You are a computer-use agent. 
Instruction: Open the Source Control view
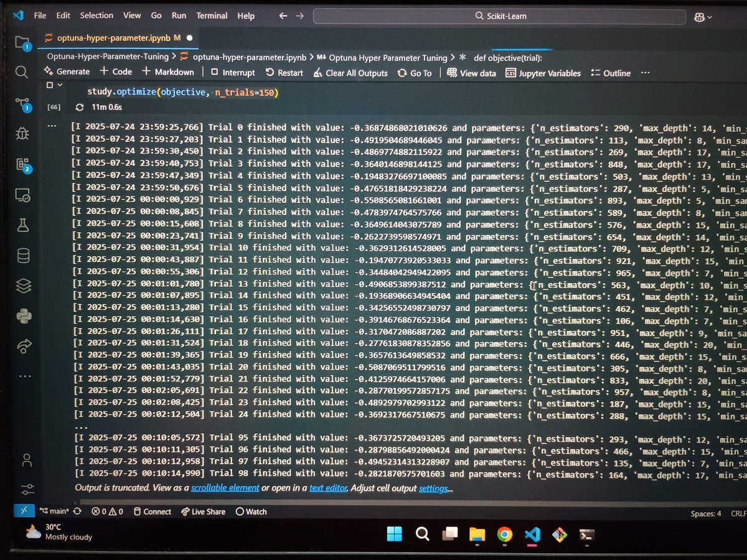click(22, 103)
